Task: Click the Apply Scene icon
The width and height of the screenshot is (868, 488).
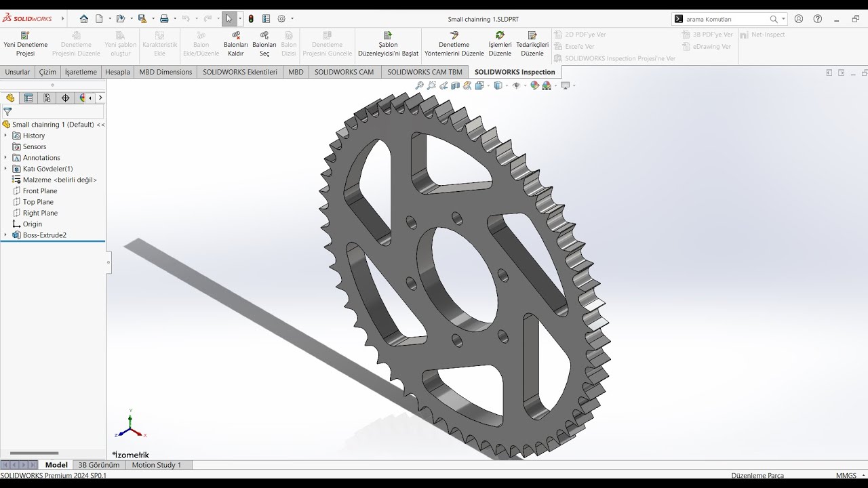Action: click(x=547, y=85)
